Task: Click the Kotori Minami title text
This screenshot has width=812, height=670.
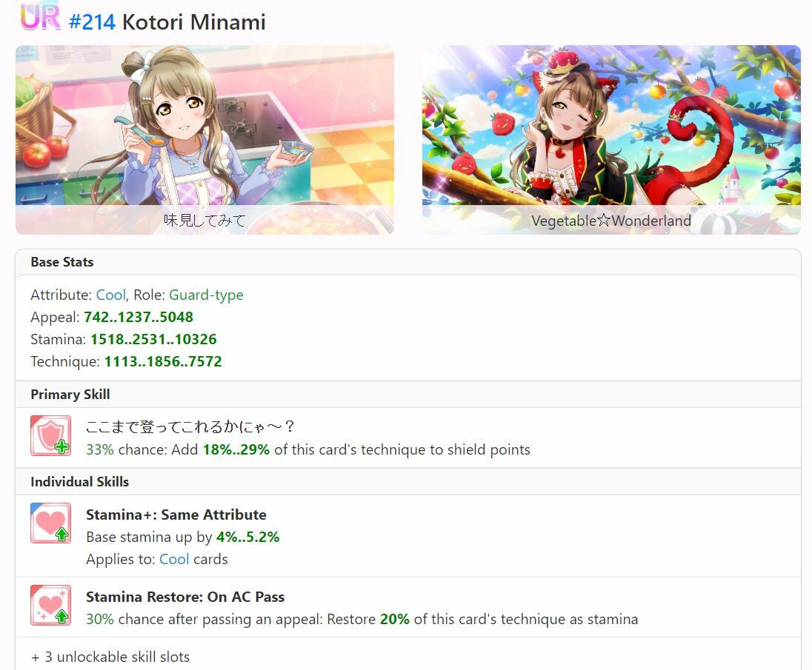Action: coord(193,22)
